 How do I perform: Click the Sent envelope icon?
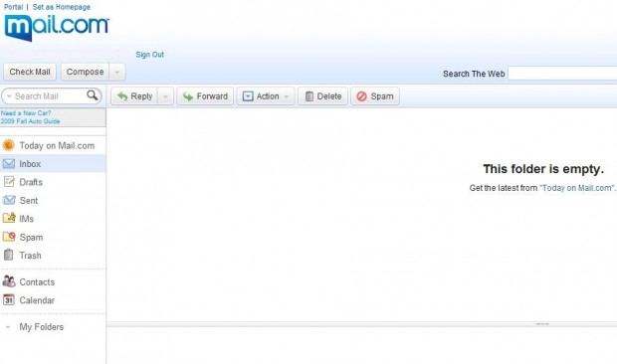[x=9, y=200]
